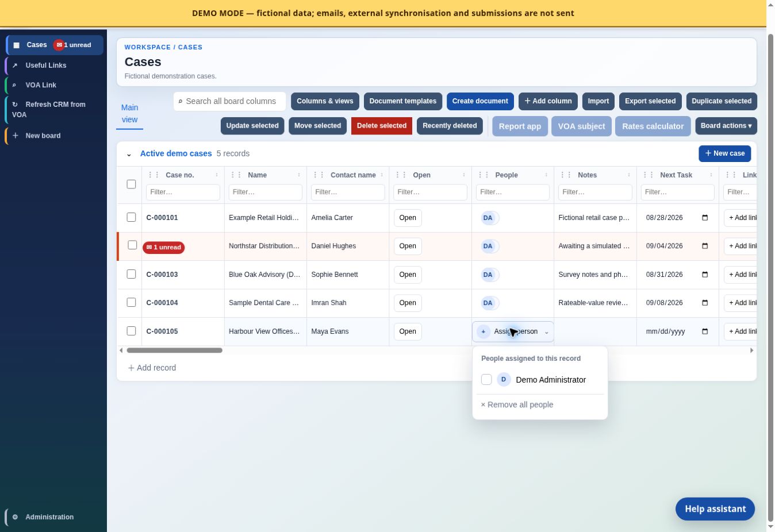Viewport: 775px width, 532px height.
Task: Click Remove all people
Action: [x=517, y=404]
